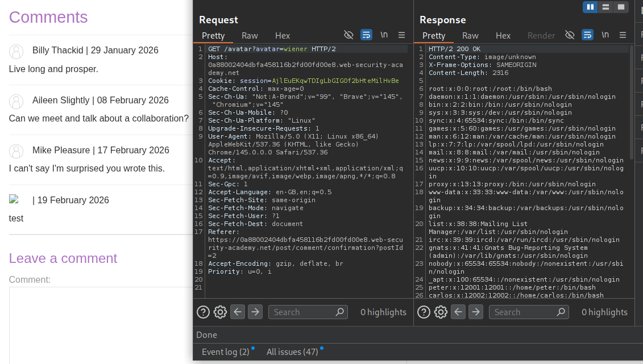
Task: Switch the Request view to the Raw tab
Action: click(250, 35)
